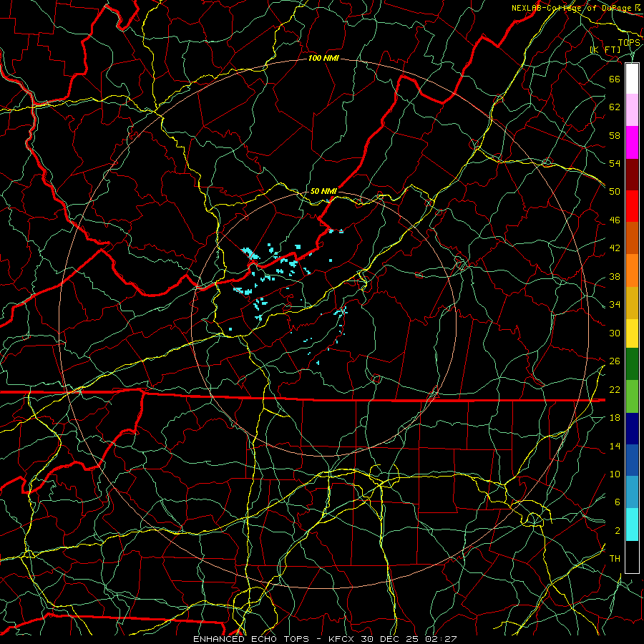This screenshot has width=644, height=644.
Task: Click the legend label 'TH'
Action: (x=615, y=559)
